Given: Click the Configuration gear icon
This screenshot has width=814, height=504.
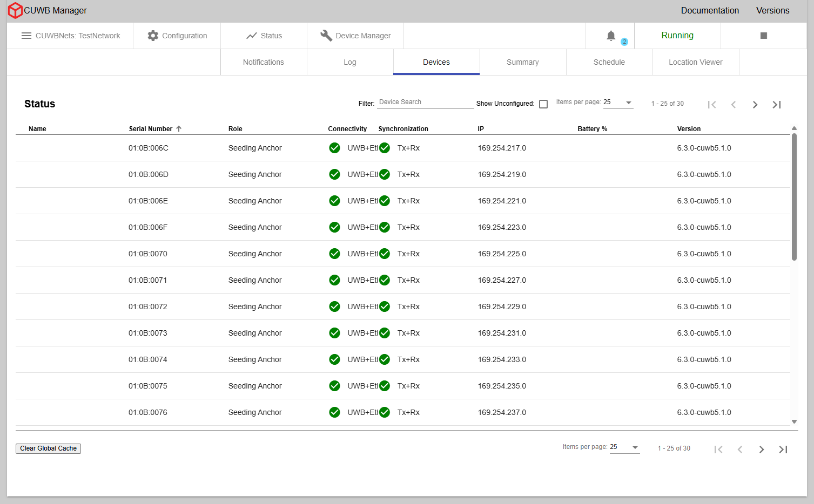Looking at the screenshot, I should [153, 36].
